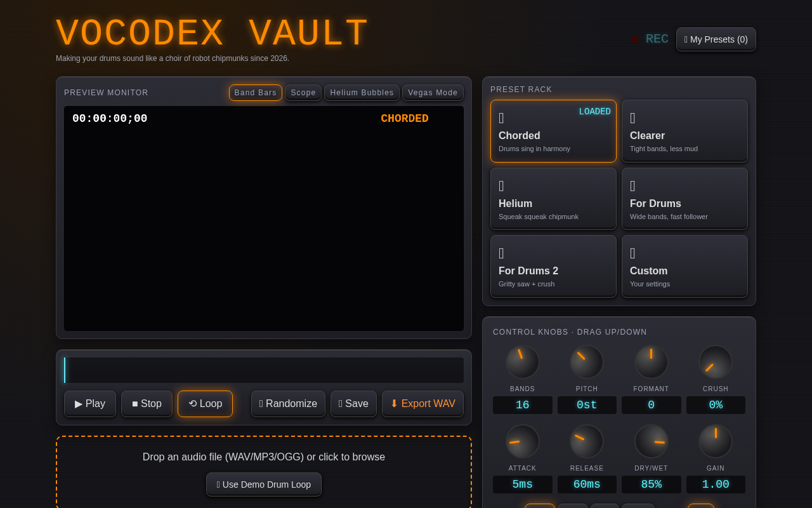The width and height of the screenshot is (812, 508).
Task: Click the Release knob
Action: pyautogui.click(x=587, y=441)
